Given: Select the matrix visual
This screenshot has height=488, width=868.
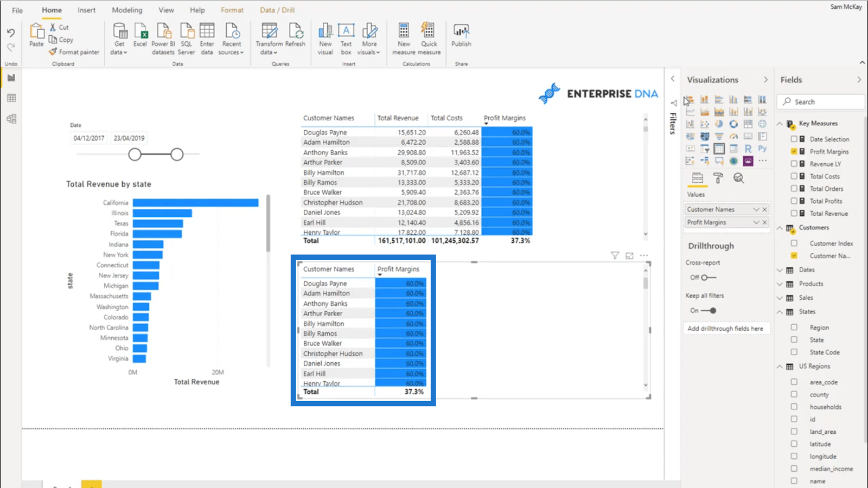Looking at the screenshot, I should click(733, 148).
